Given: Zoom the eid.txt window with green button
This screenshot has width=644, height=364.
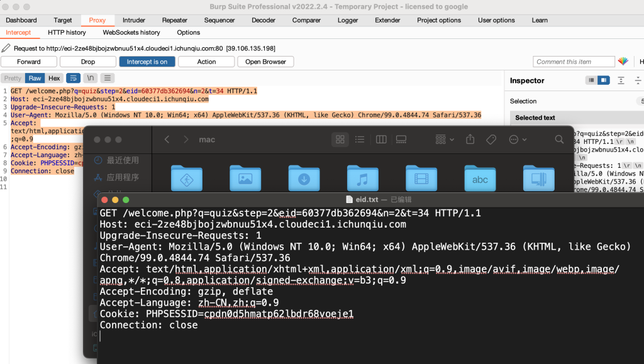Looking at the screenshot, I should 126,200.
